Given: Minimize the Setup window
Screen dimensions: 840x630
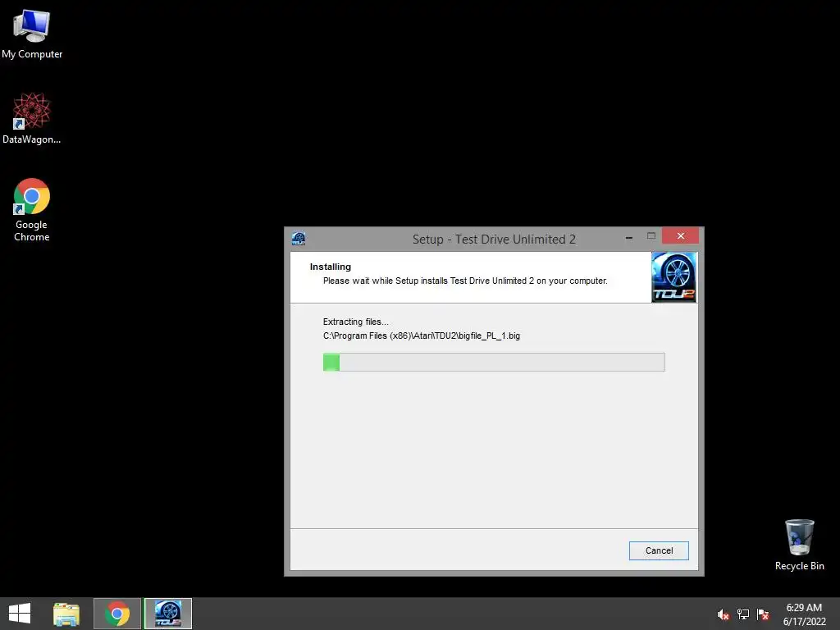Looking at the screenshot, I should click(629, 236).
